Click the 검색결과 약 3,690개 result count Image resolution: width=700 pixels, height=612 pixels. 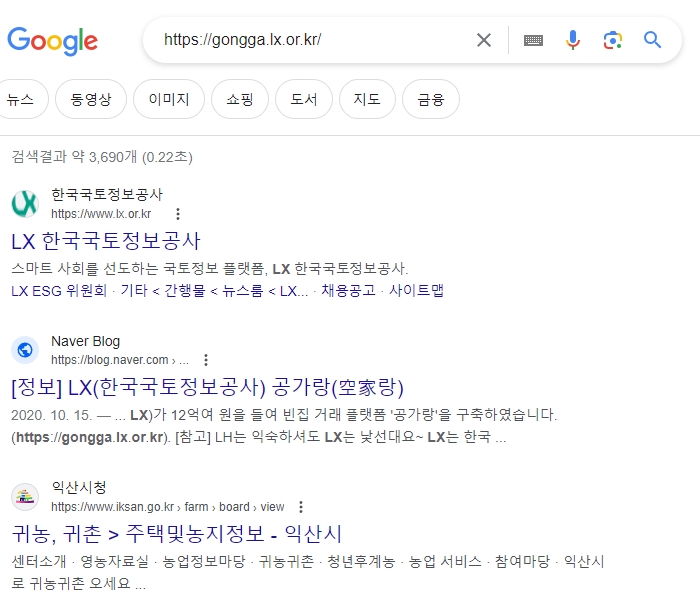click(x=102, y=157)
